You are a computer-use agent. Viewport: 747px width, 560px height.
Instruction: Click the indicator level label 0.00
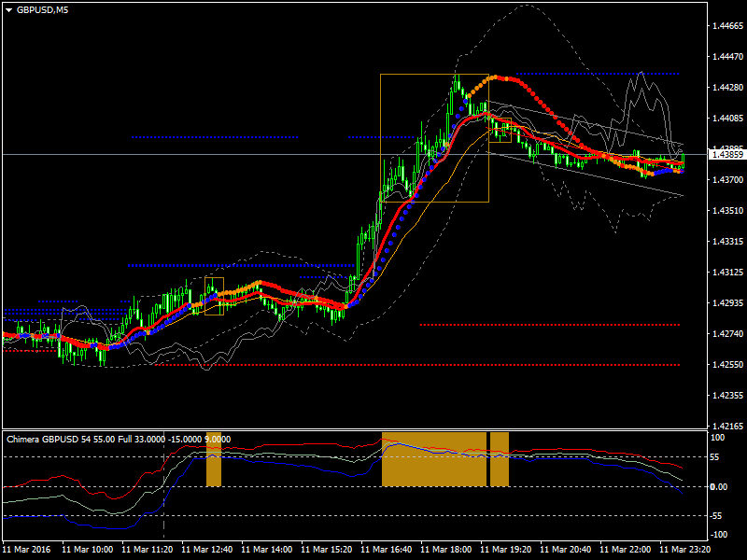718,486
